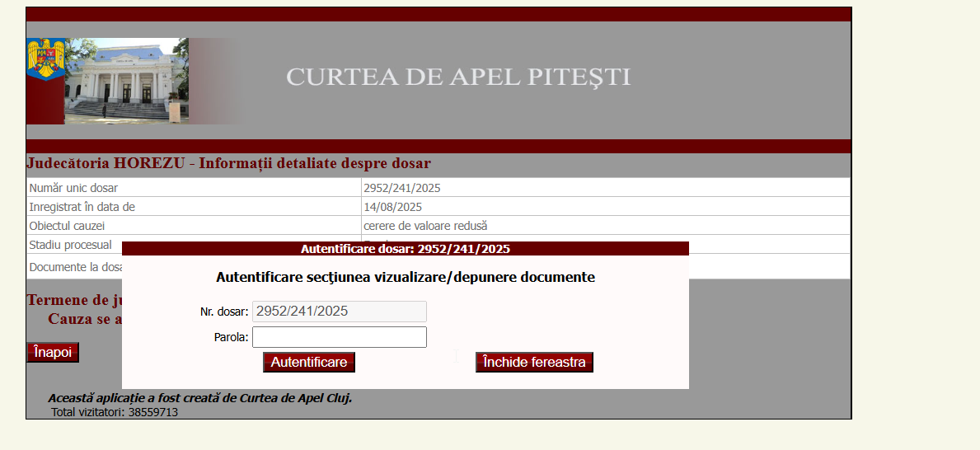This screenshot has width=980, height=450.
Task: Click the Curtea de Apel Cluj credit text
Action: pos(199,398)
